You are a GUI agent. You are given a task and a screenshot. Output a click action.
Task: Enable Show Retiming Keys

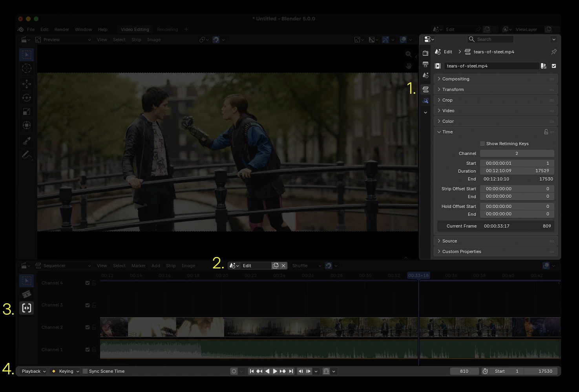(x=482, y=144)
